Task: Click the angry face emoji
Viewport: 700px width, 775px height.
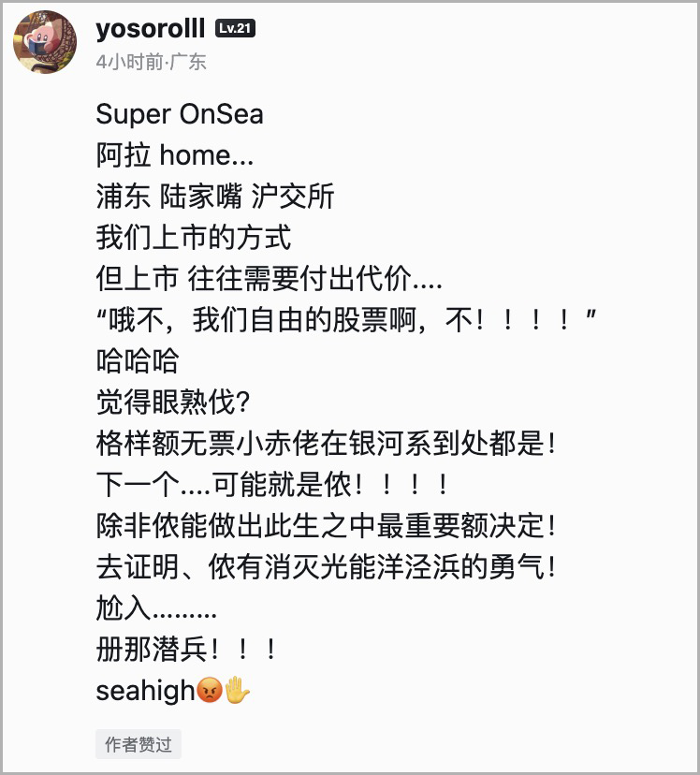Action: pyautogui.click(x=209, y=693)
